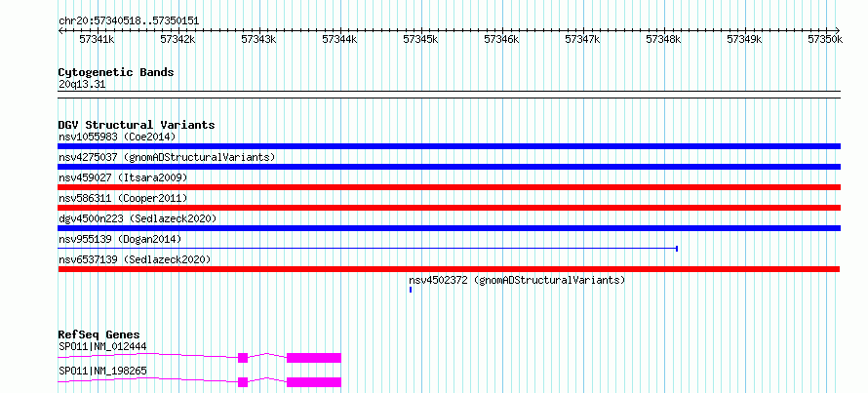Click the 57347k ruler tick label

[x=582, y=39]
